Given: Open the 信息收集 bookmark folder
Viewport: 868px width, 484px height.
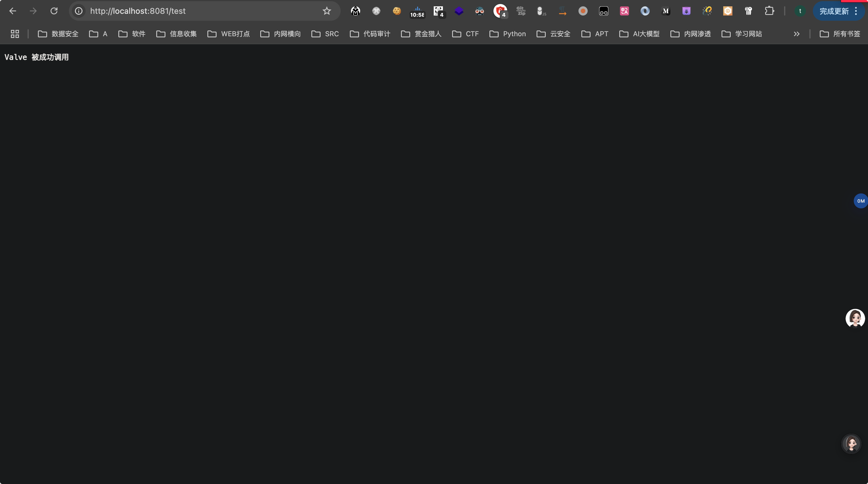Looking at the screenshot, I should (x=176, y=34).
